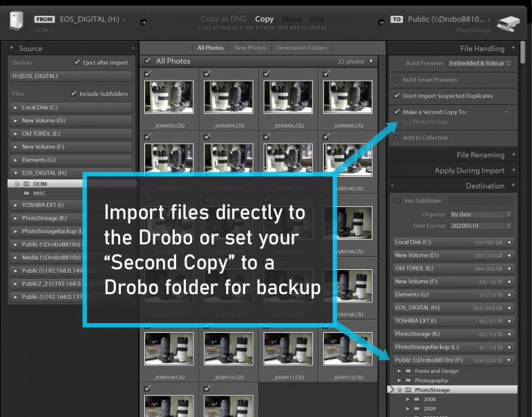
Task: Select PhotoStorageBackup (L:) in Destination
Action: click(x=453, y=347)
